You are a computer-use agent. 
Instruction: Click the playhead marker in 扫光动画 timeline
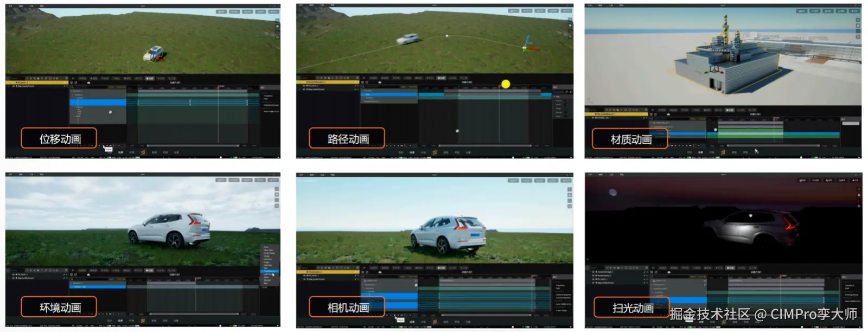tap(782, 277)
